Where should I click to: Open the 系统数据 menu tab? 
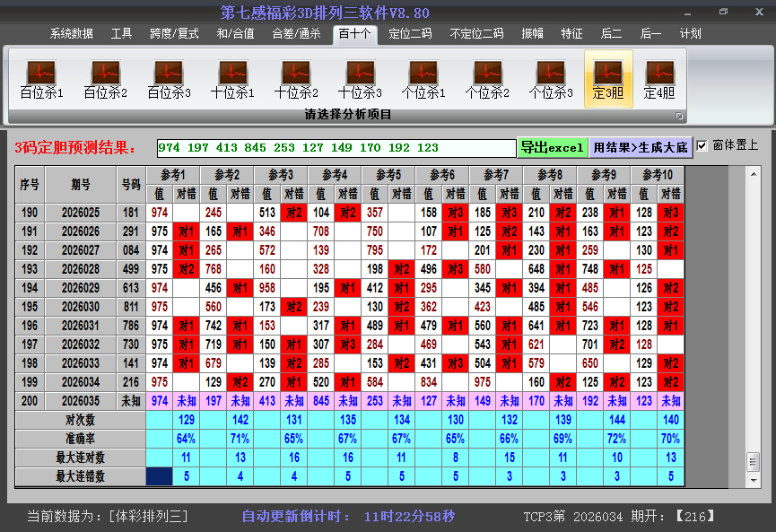[x=71, y=34]
